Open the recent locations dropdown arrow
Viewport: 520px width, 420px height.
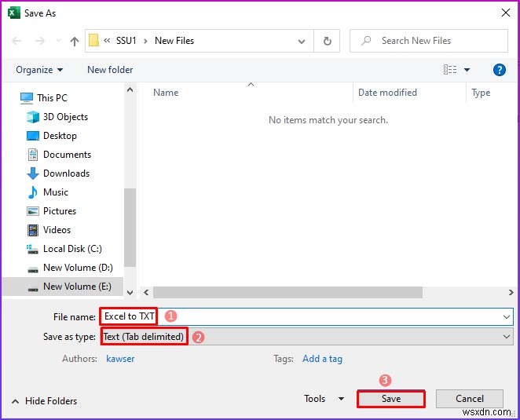pos(58,41)
